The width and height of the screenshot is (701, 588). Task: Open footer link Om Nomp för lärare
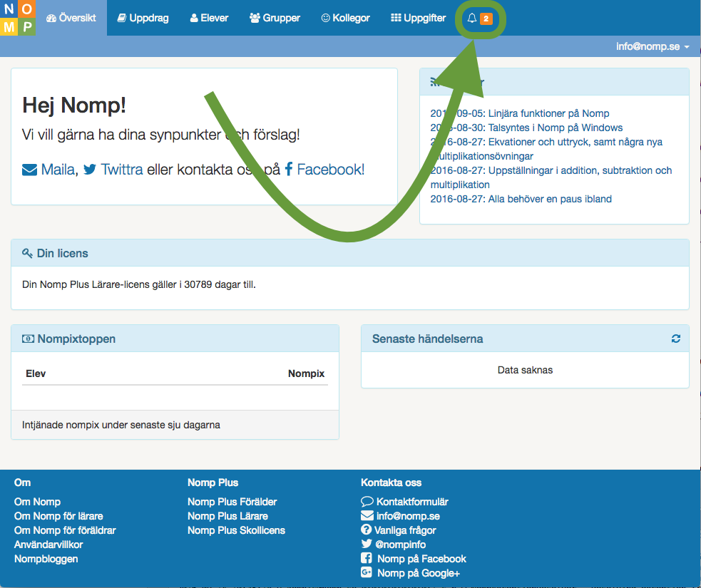tap(58, 516)
